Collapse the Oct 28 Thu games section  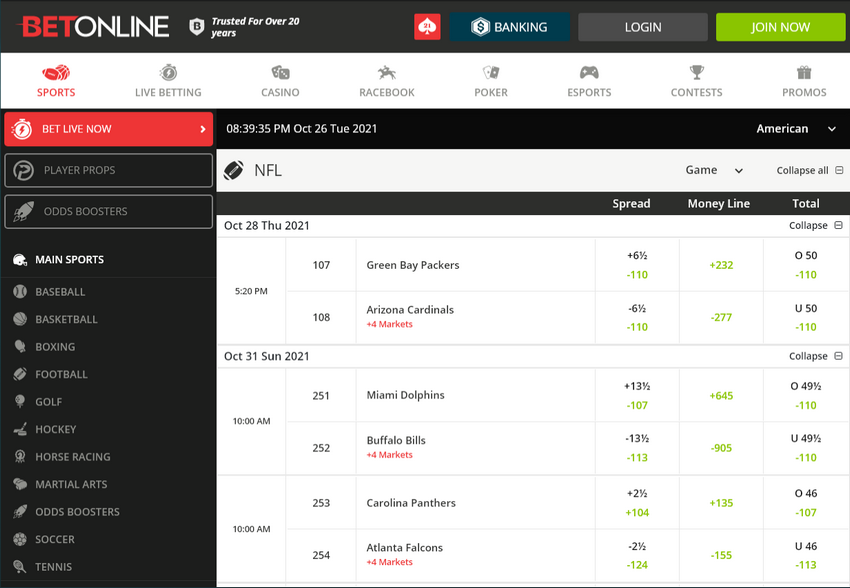816,225
